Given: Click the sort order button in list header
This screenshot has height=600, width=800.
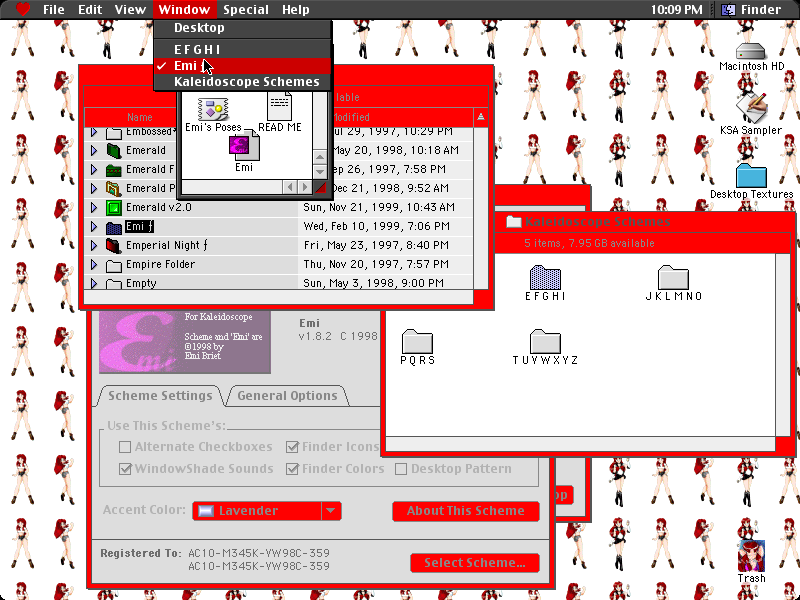Looking at the screenshot, I should pos(481,117).
